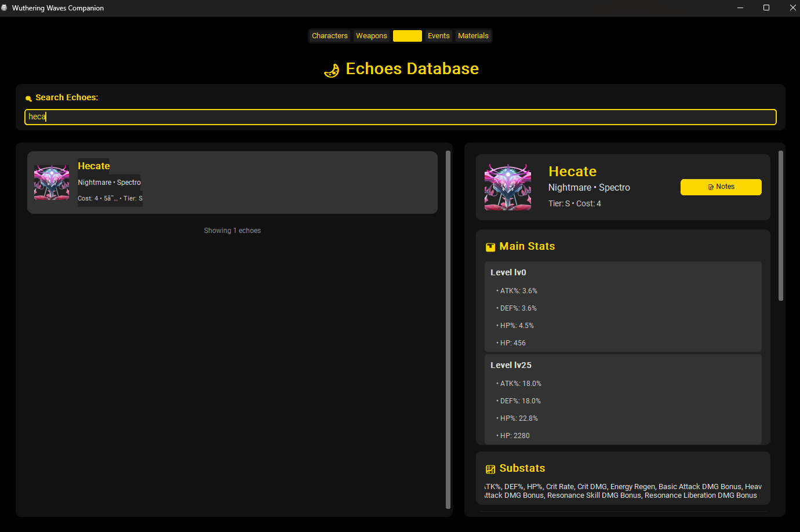The height and width of the screenshot is (532, 800).
Task: Close the Wuthering Waves Companion window
Action: tap(792, 8)
